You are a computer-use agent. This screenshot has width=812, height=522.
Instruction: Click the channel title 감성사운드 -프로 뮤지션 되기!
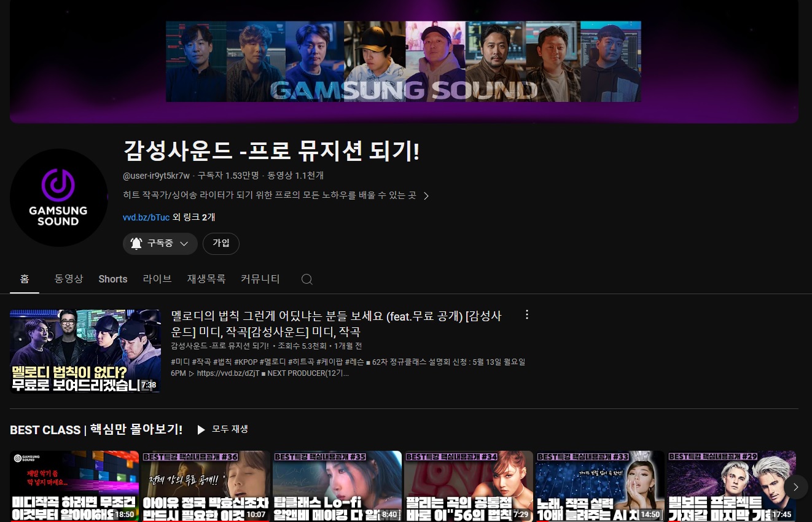pyautogui.click(x=271, y=151)
